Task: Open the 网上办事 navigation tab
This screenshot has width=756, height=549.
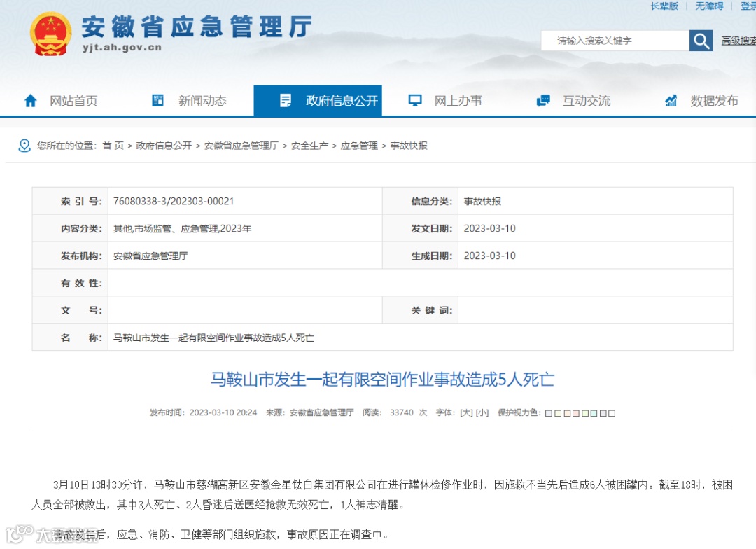Action: (x=458, y=100)
